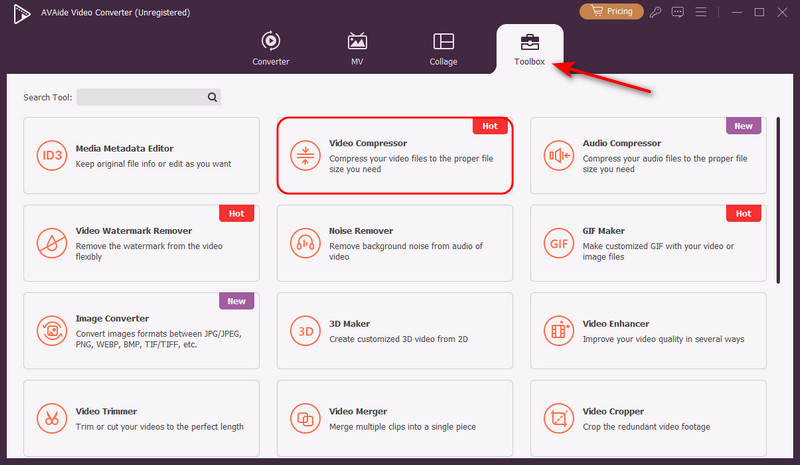The image size is (800, 465).
Task: Click the Video Watermark Remover icon
Action: (52, 243)
